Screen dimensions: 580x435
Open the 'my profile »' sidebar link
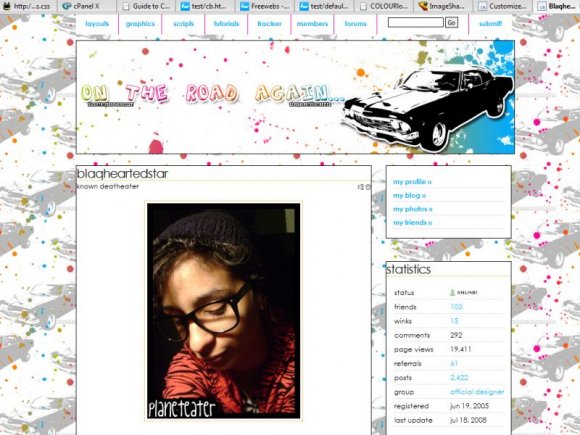point(412,182)
